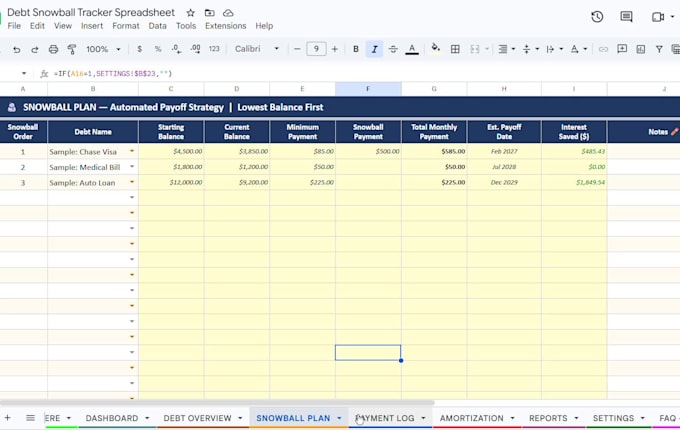Screen dimensions: 680x431
Task: Open the File menu
Action: click(14, 26)
